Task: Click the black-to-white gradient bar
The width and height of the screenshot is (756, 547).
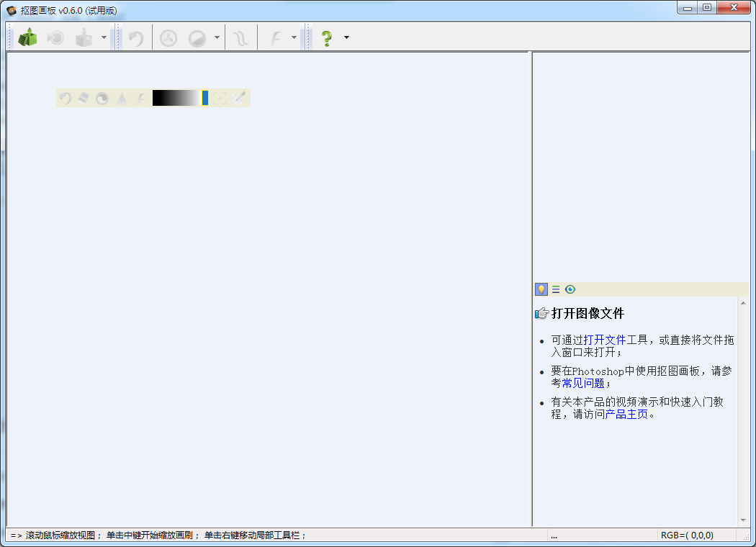Action: click(x=176, y=98)
